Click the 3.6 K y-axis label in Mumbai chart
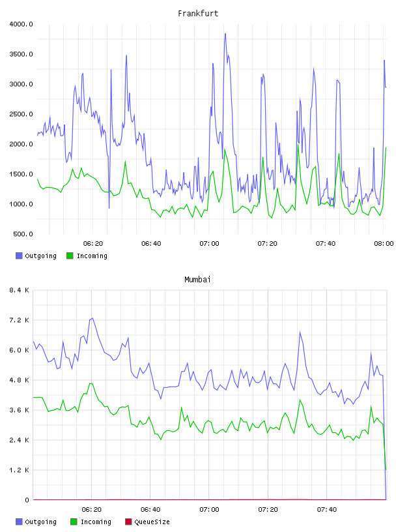Viewport: 396px width, 532px height. [x=19, y=410]
